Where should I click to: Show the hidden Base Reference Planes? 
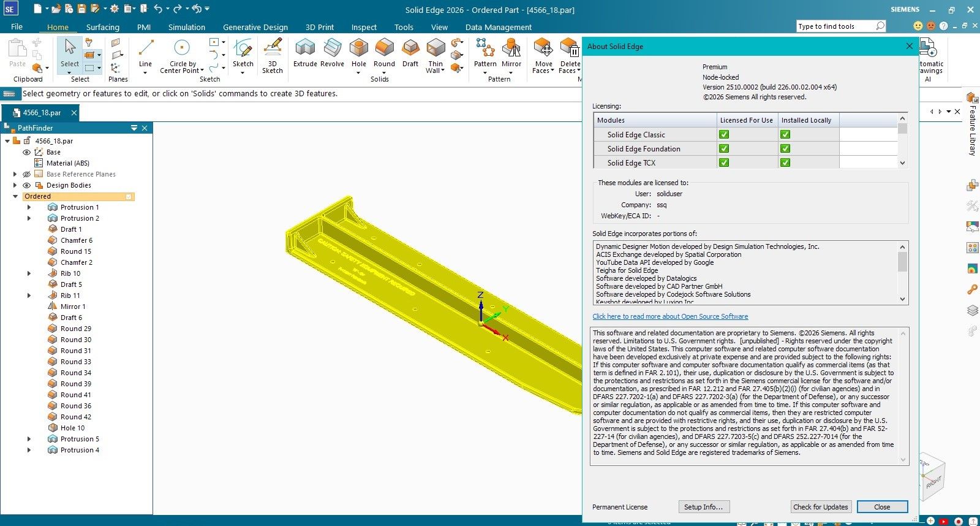click(26, 174)
